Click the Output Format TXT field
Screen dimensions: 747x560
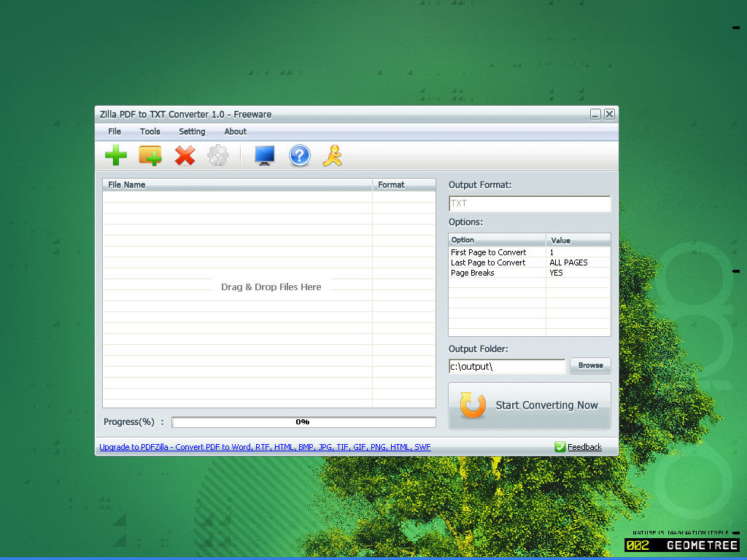[x=530, y=203]
